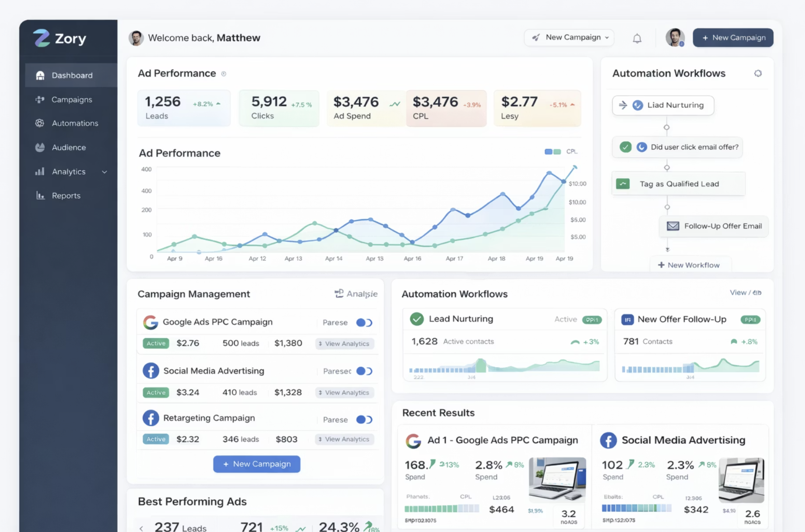This screenshot has height=532, width=805.
Task: Toggle the Social Media Advertising switch
Action: pyautogui.click(x=364, y=371)
